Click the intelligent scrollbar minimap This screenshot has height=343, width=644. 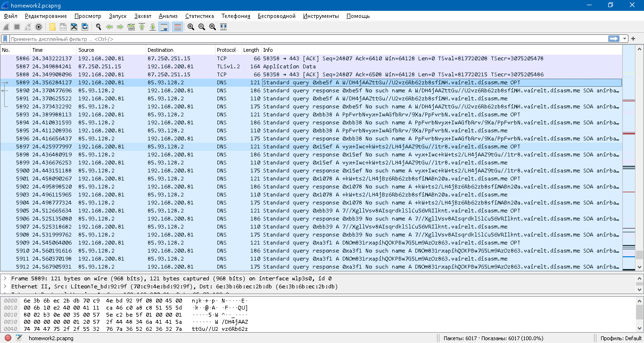click(628, 158)
